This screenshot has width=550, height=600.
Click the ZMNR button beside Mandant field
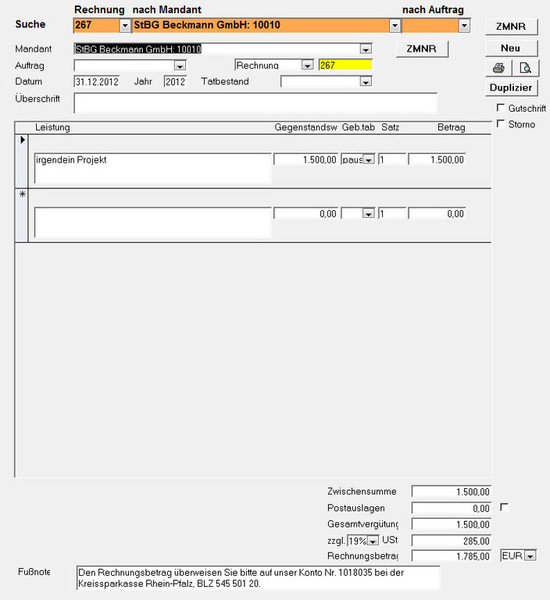coord(421,49)
